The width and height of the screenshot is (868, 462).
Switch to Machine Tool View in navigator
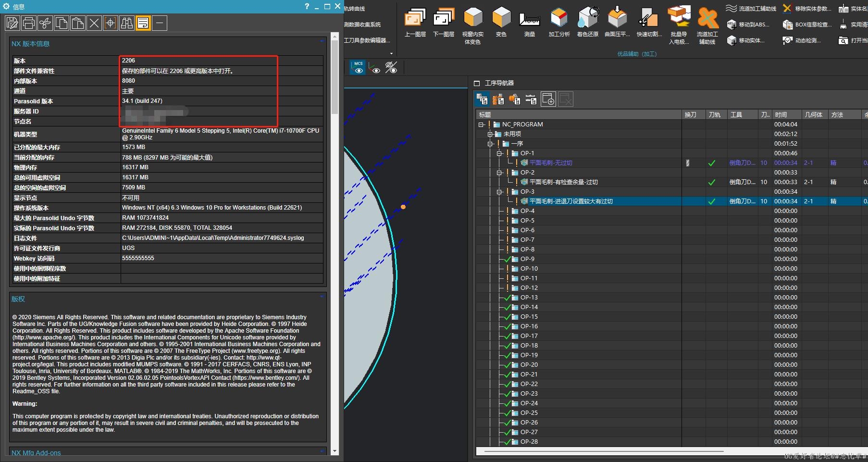pyautogui.click(x=498, y=99)
